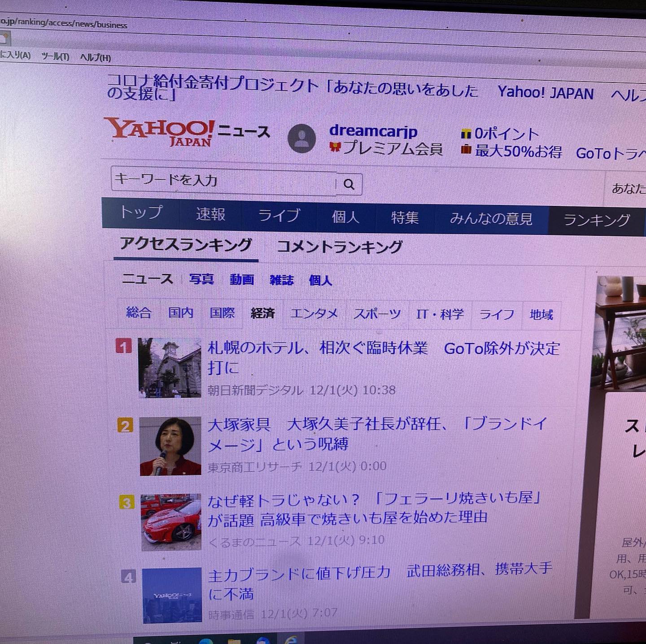
Task: Open the ライブ tab
Action: coord(279,216)
